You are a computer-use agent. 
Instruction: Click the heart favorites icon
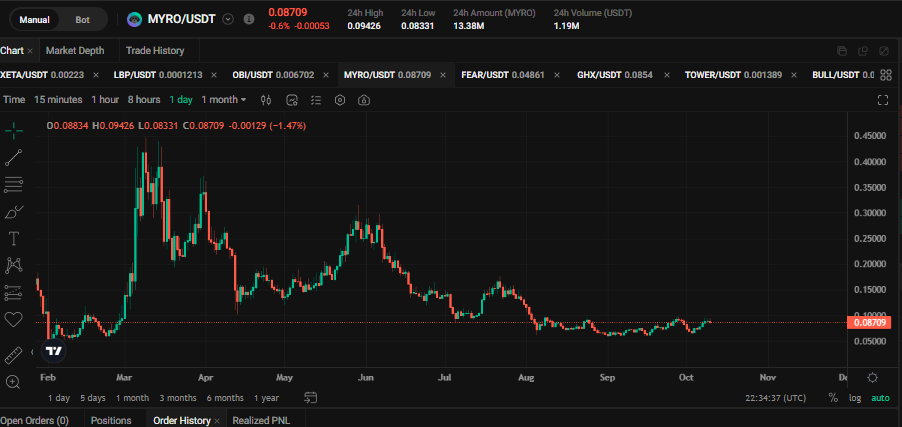point(14,319)
